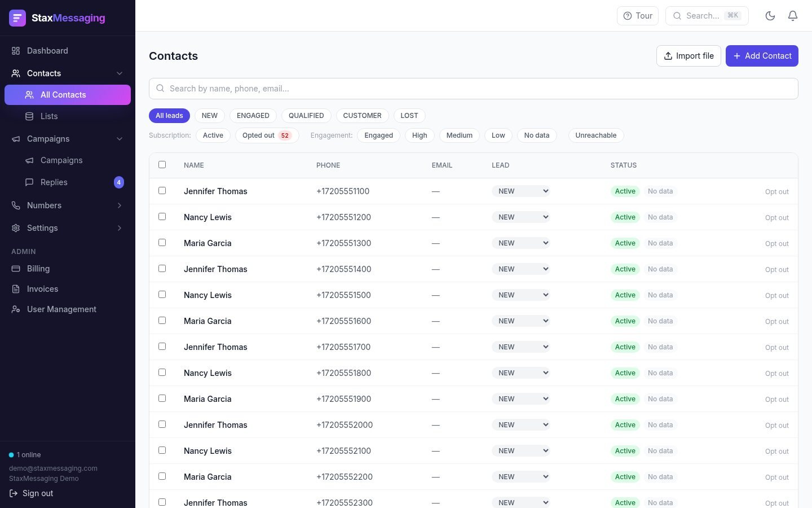Click the Opted out count badge 52

(285, 135)
